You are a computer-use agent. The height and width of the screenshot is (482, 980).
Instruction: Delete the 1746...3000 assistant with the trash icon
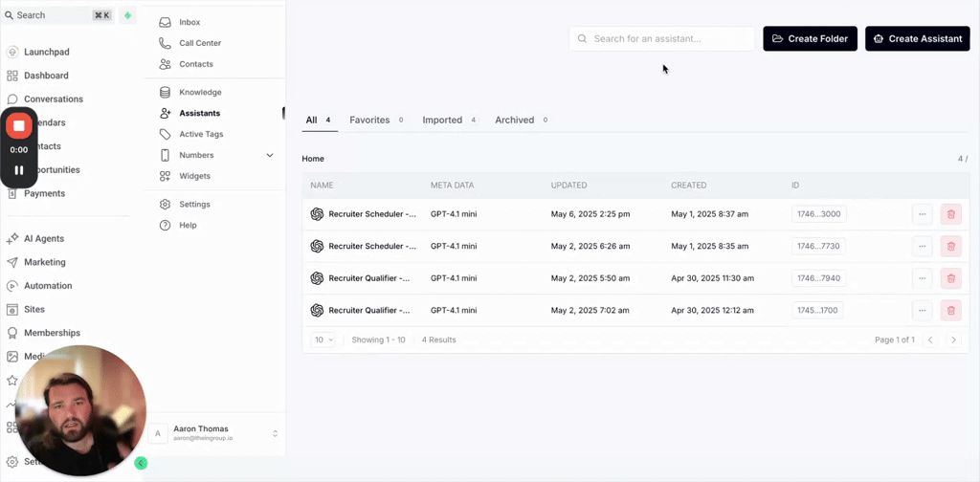point(950,214)
